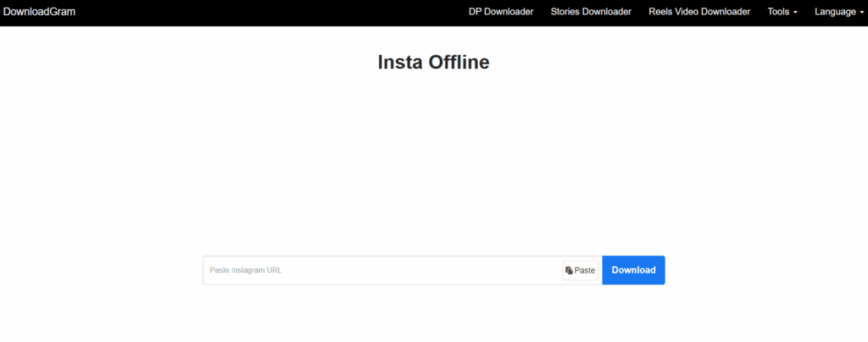This screenshot has width=868, height=342.
Task: Click the Insta Offline heading
Action: click(433, 63)
